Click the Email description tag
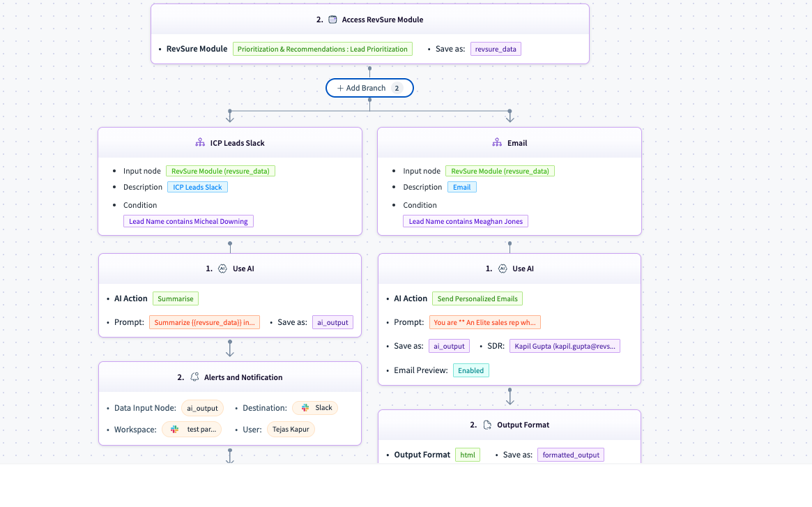812x507 pixels. [462, 187]
